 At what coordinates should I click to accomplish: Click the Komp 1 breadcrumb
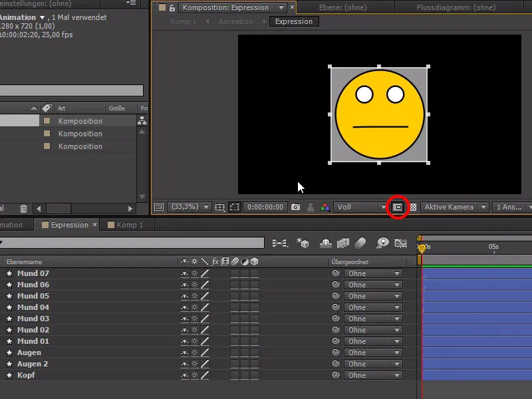184,21
